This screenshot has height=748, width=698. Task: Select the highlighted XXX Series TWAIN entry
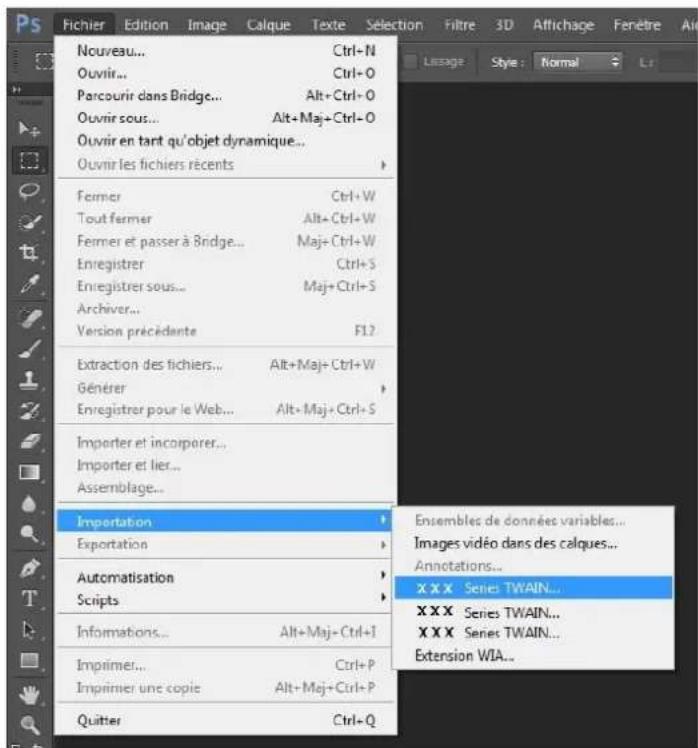point(533,588)
